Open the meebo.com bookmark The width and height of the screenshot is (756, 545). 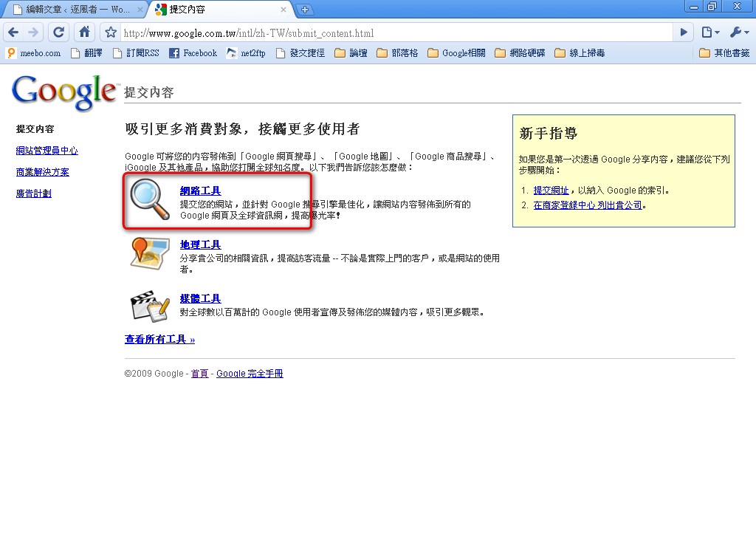tap(34, 53)
